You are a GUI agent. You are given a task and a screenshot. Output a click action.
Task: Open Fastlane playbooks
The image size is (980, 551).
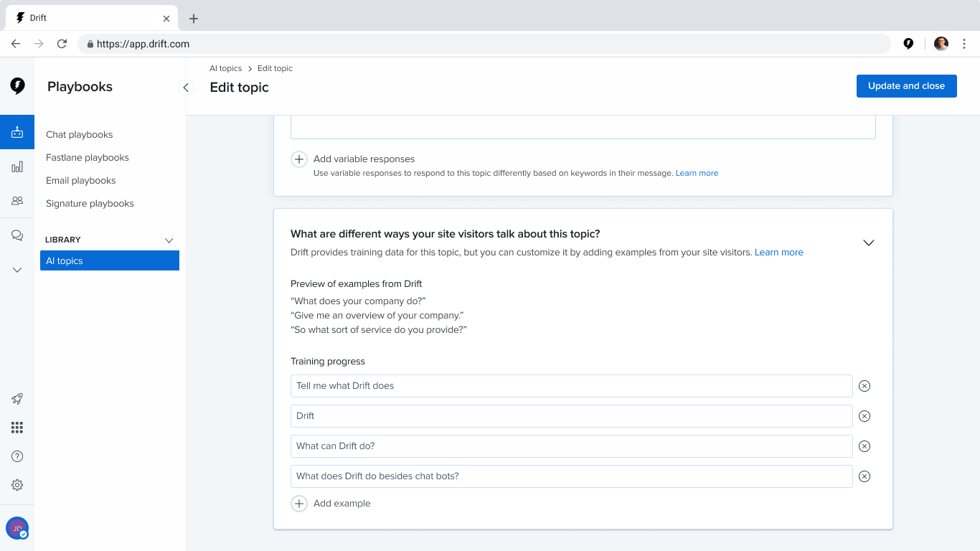coord(88,158)
